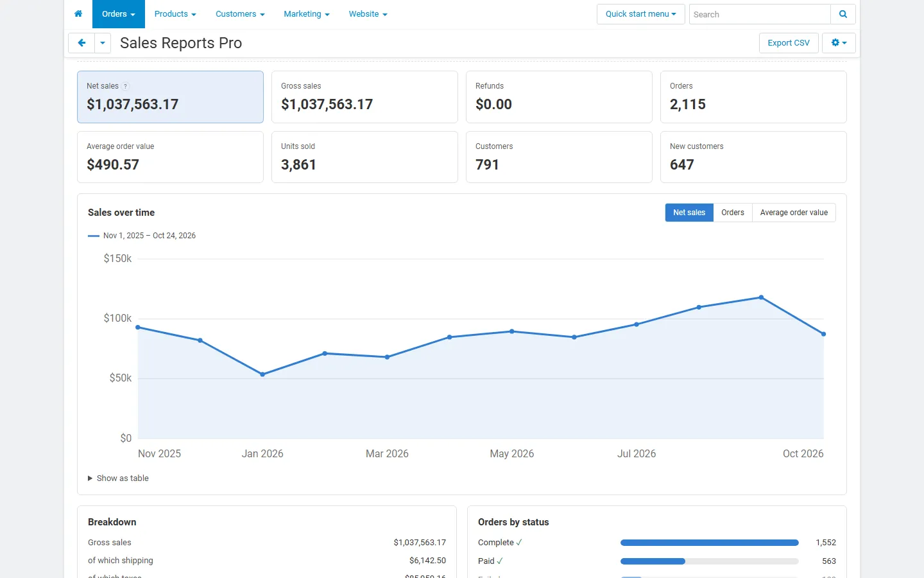
Task: Select the Gross sales metric card
Action: pyautogui.click(x=364, y=97)
